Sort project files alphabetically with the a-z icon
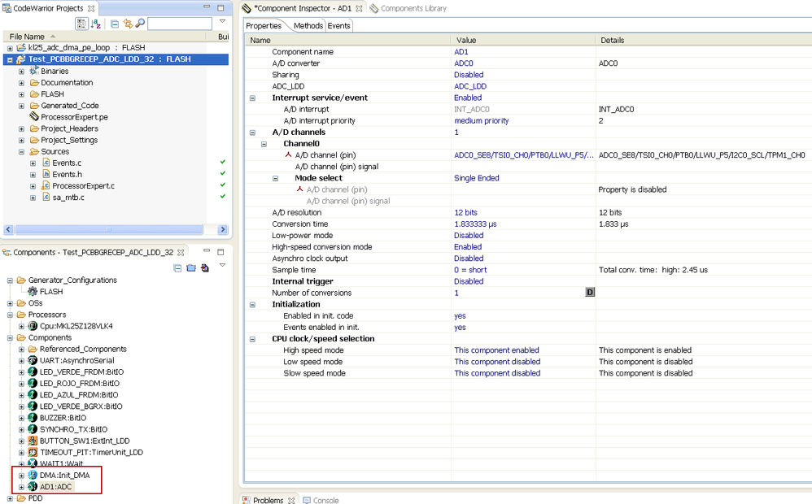 pos(96,24)
